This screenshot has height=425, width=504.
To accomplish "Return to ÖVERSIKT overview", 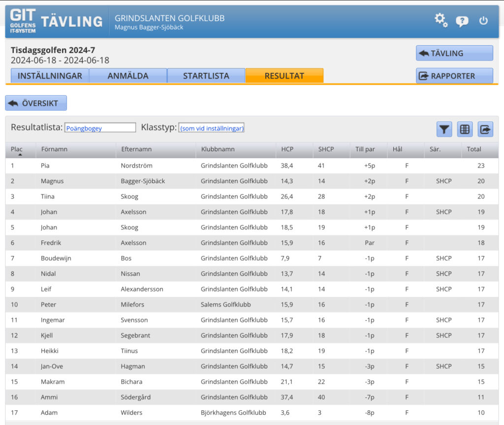I will point(36,103).
